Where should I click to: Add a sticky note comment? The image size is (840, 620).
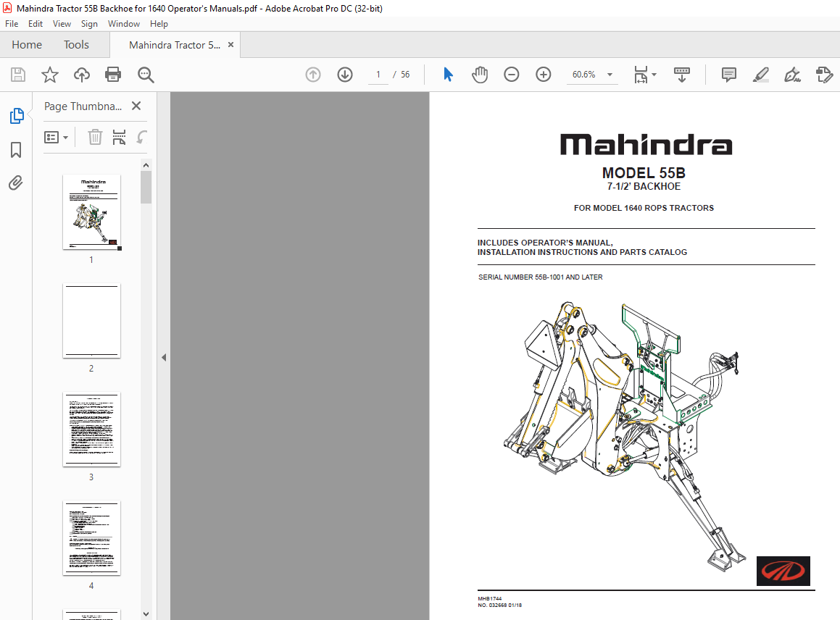click(728, 75)
